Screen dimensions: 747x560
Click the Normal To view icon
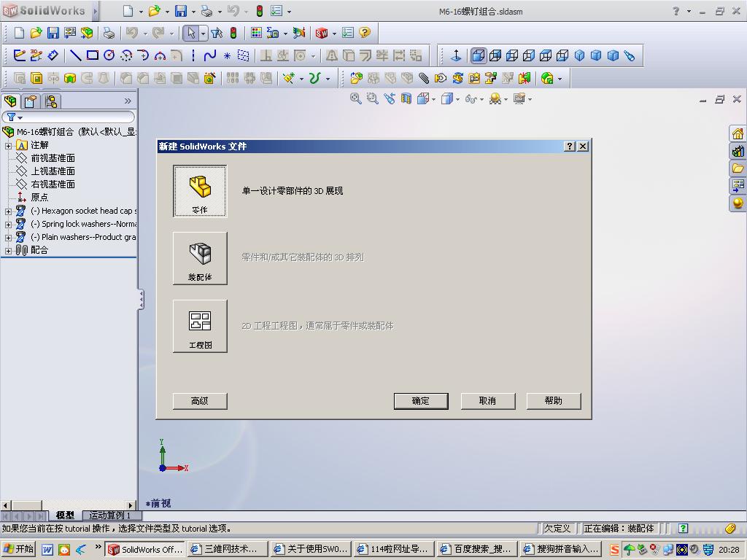[x=456, y=55]
